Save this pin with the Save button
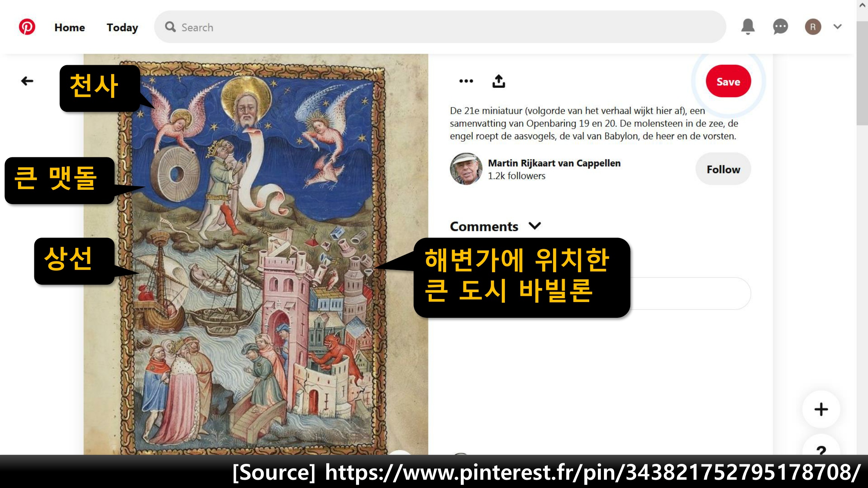This screenshot has height=488, width=868. 728,81
